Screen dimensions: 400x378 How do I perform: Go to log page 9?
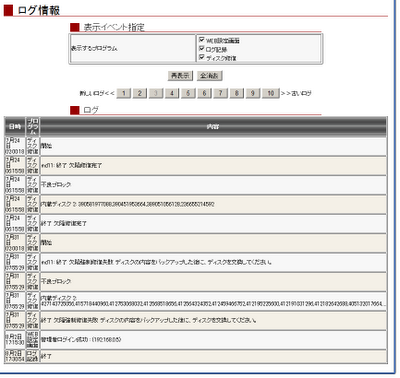point(253,93)
